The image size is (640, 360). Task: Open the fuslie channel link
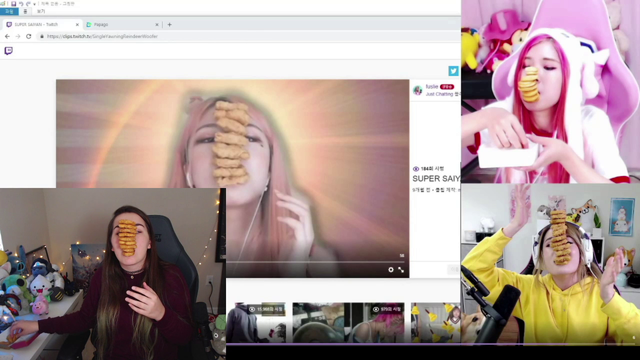[x=431, y=87]
